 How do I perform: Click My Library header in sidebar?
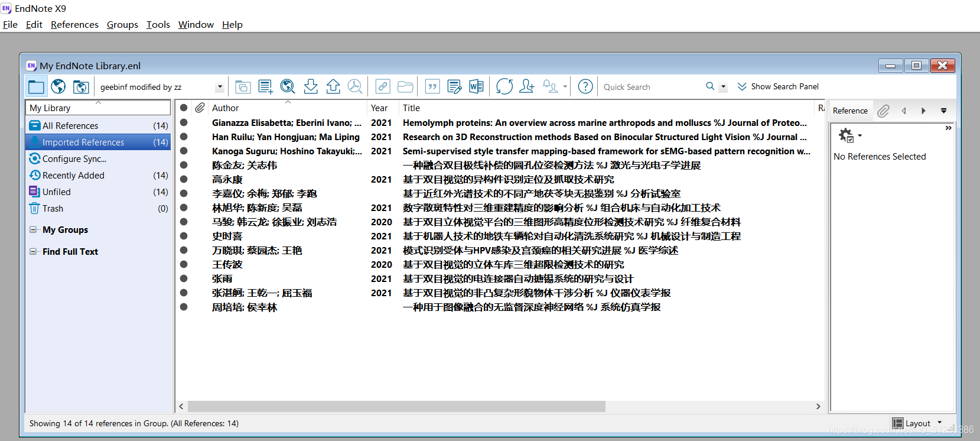click(98, 108)
